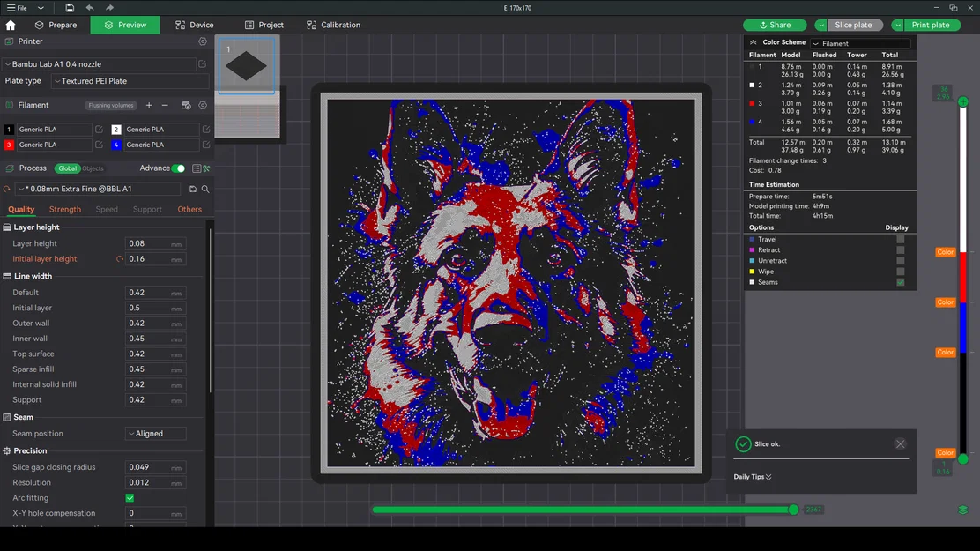The height and width of the screenshot is (551, 980).
Task: Add a filament with the plus icon
Action: pos(149,105)
